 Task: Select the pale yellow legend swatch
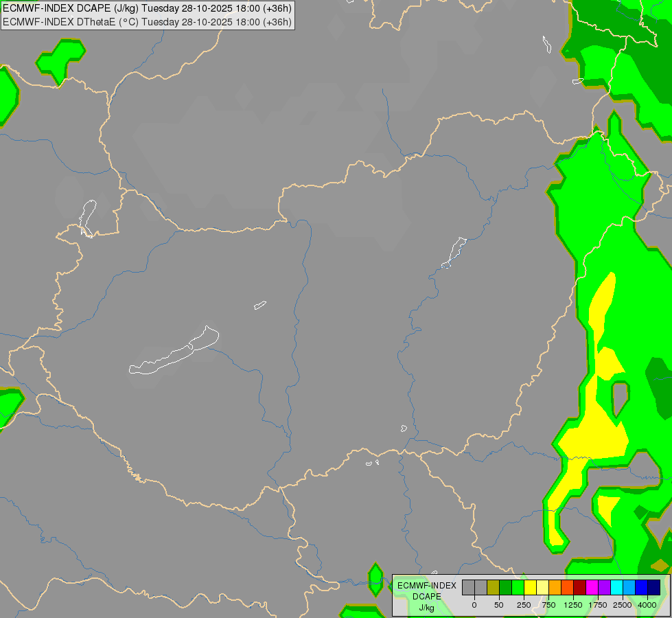(542, 587)
